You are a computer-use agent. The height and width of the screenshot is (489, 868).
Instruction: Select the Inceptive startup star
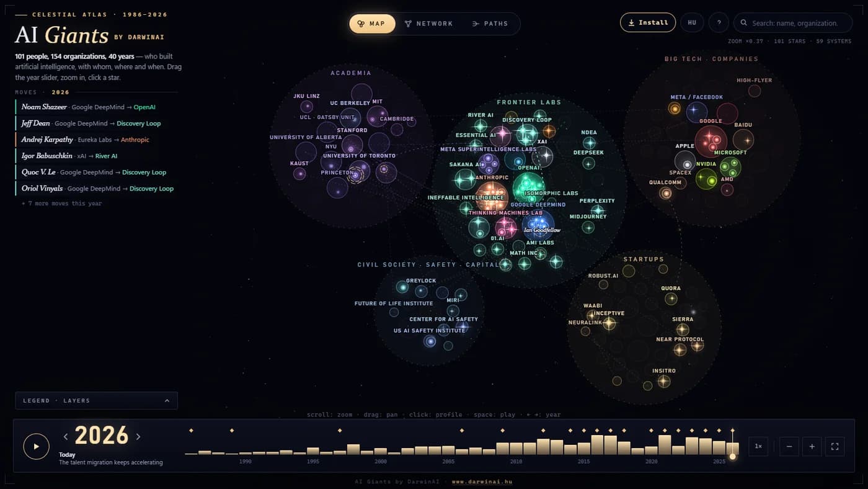coord(609,323)
